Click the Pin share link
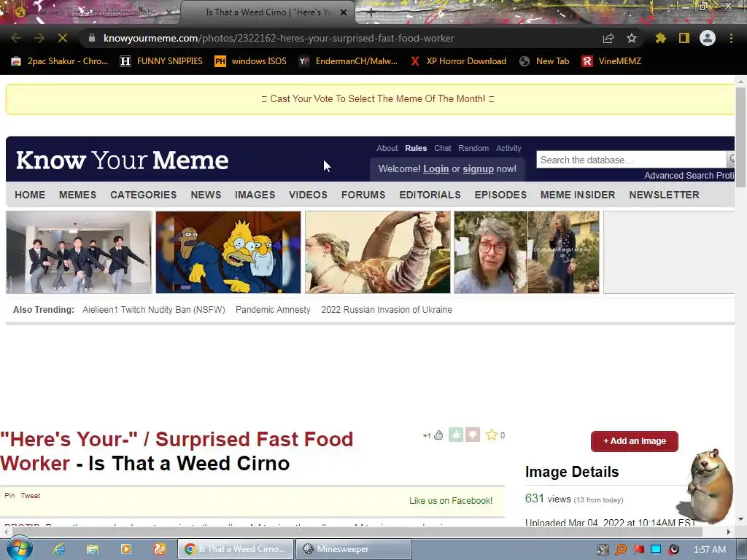 pos(9,496)
